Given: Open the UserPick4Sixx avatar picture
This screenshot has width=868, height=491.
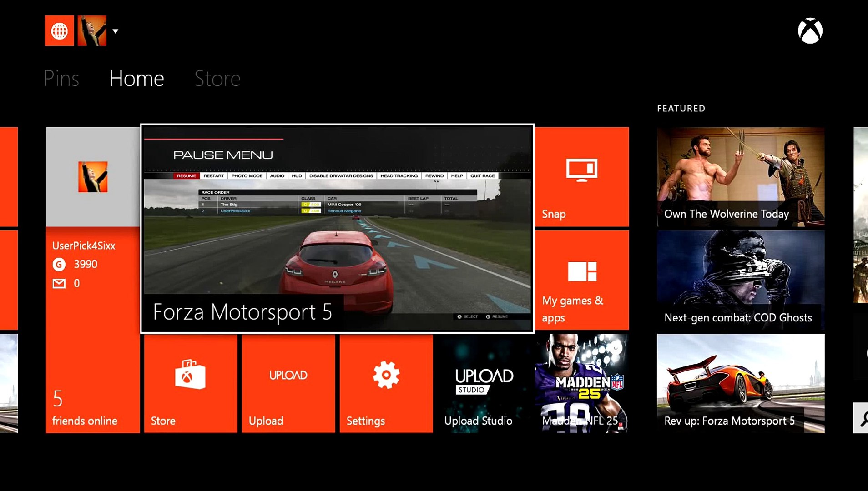Looking at the screenshot, I should tap(93, 177).
